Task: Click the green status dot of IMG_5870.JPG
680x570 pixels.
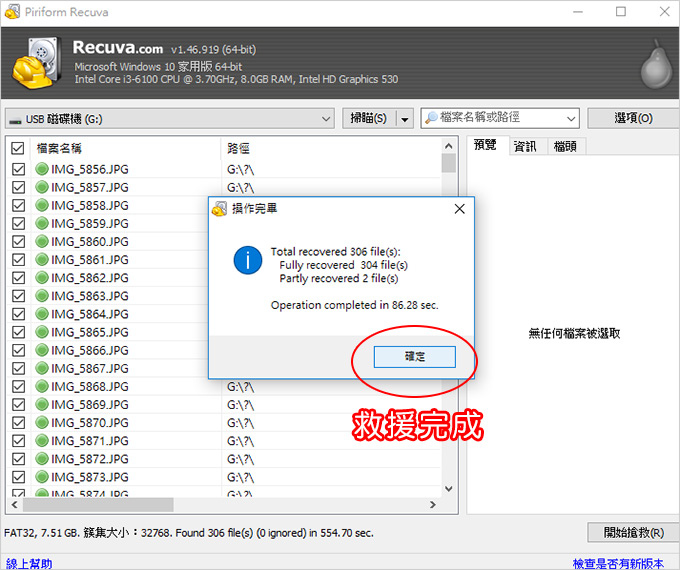Action: pos(42,422)
